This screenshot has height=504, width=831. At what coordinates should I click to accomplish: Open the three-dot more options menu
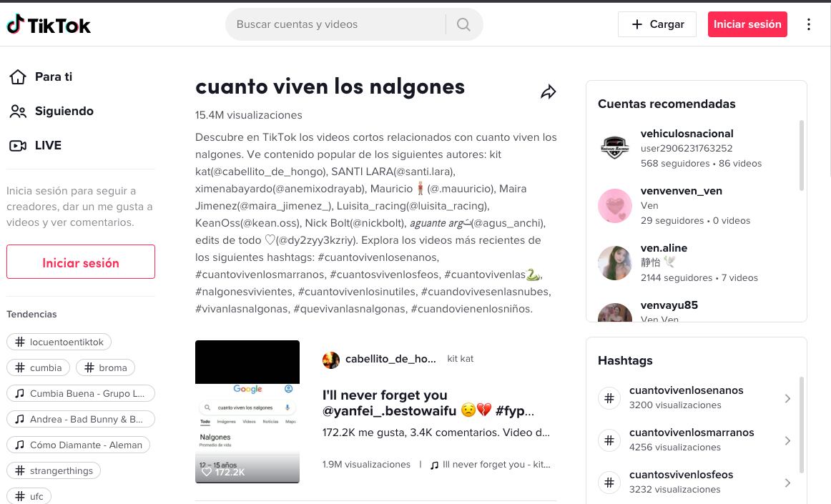tap(809, 24)
